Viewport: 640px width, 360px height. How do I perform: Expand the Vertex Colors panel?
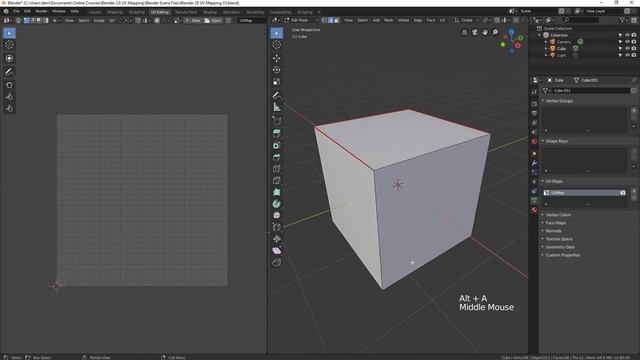point(557,215)
